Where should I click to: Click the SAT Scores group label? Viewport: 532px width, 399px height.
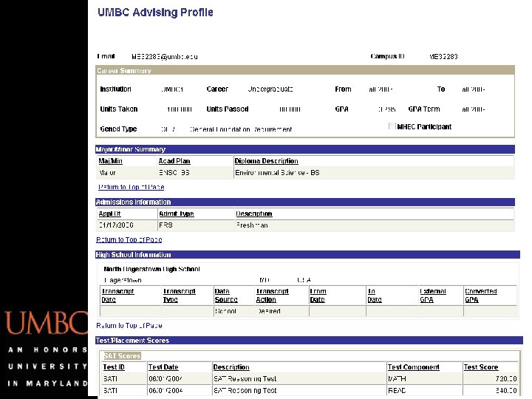pos(122,356)
